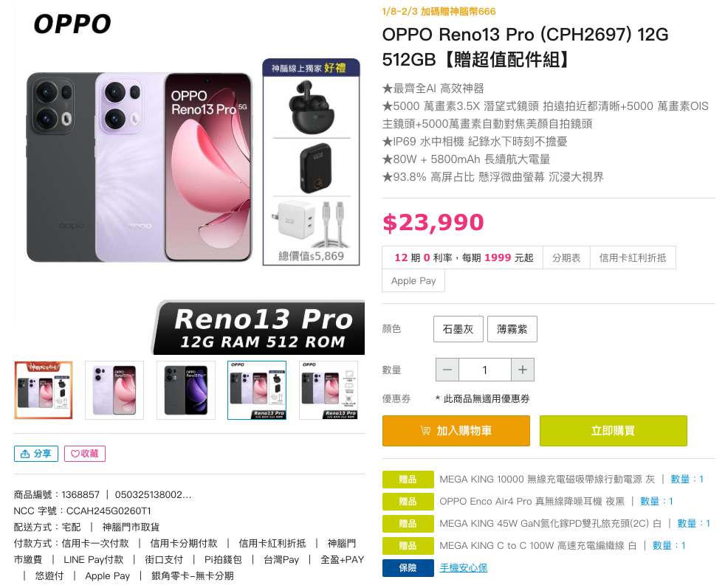Image resolution: width=725 pixels, height=588 pixels.
Task: Open the 分期表 installment tab
Action: [566, 257]
